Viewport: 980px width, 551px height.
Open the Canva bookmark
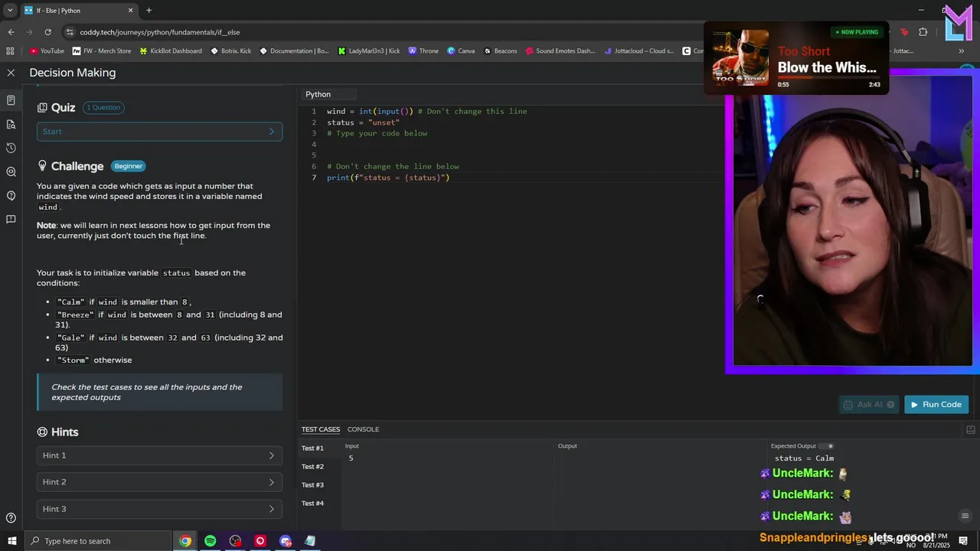click(x=461, y=51)
